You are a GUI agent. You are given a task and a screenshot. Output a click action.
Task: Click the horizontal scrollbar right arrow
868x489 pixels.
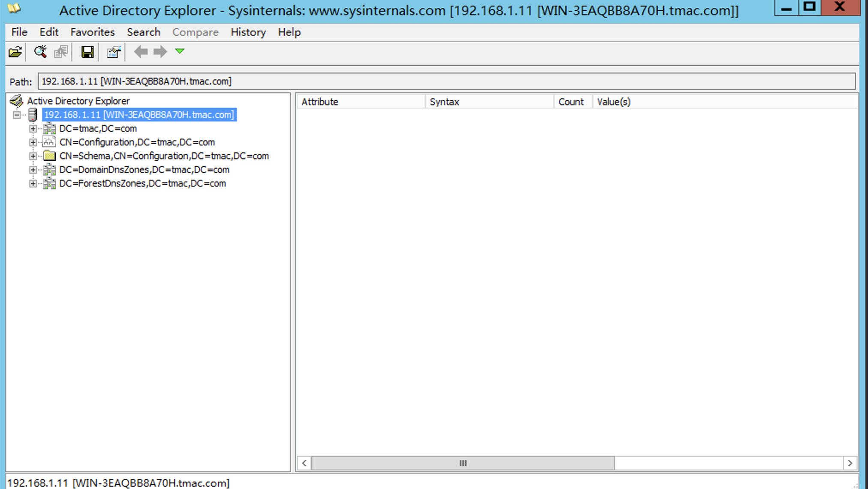pos(850,463)
